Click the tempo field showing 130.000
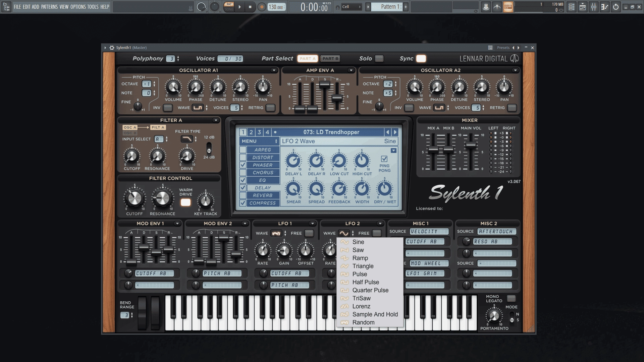Viewport: 644px width, 362px height. coord(277,7)
